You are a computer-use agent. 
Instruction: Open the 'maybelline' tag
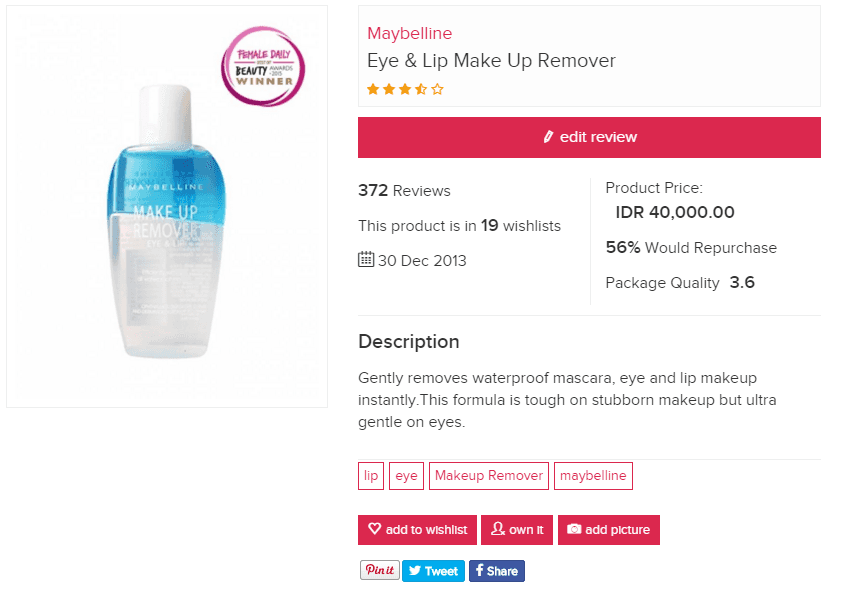[593, 476]
